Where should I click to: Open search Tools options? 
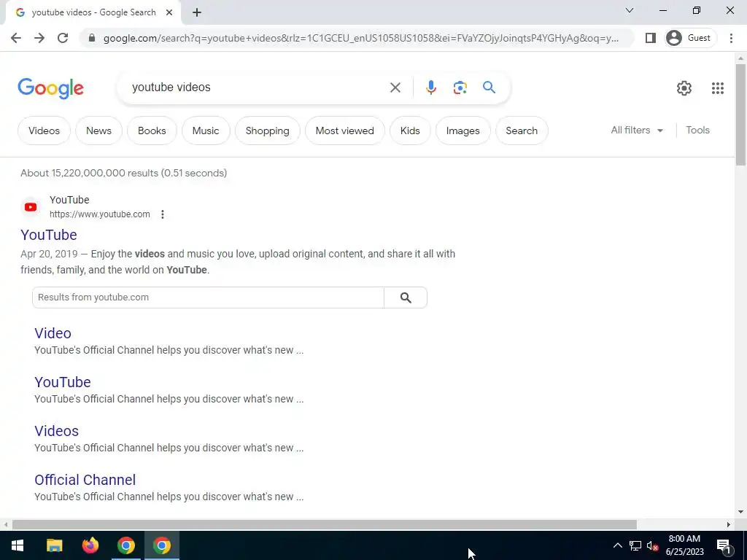[697, 130]
